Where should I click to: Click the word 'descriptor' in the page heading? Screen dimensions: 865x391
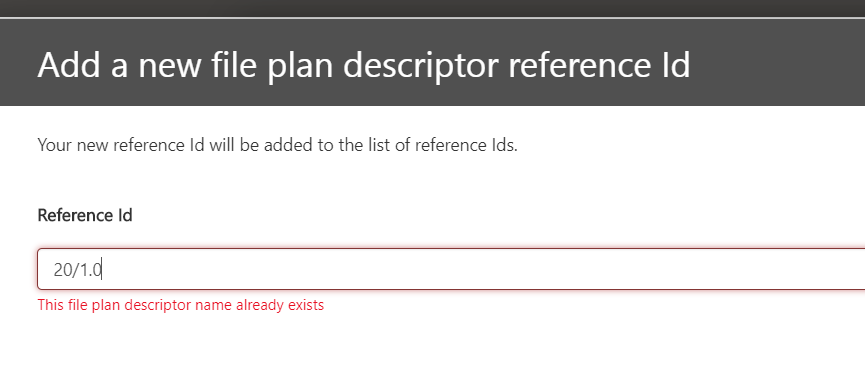click(x=423, y=66)
